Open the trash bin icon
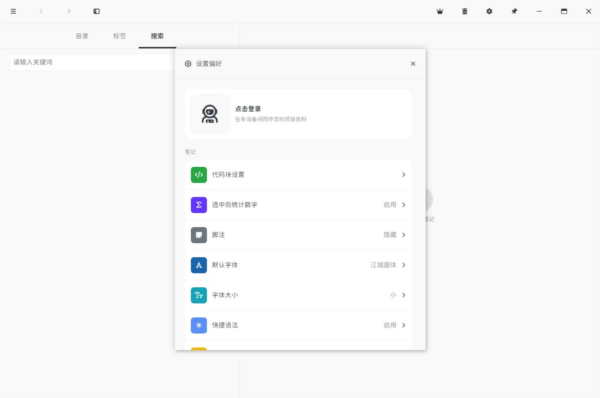 pos(465,11)
